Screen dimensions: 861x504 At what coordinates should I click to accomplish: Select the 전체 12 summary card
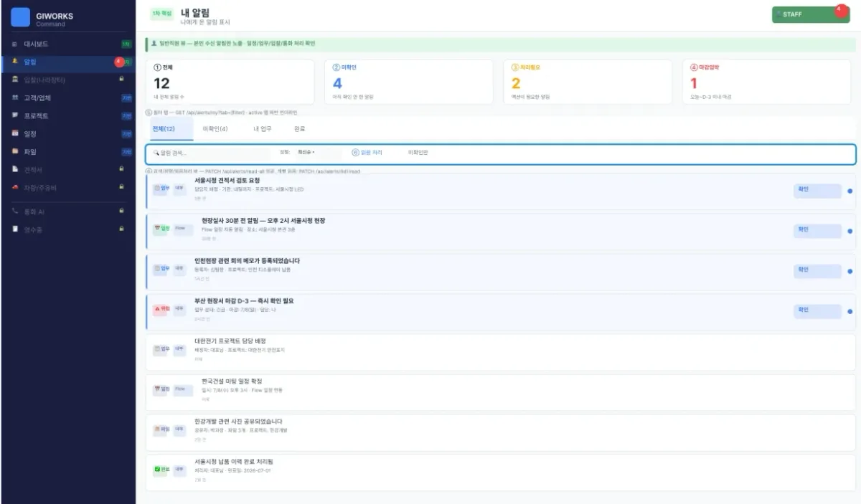230,82
